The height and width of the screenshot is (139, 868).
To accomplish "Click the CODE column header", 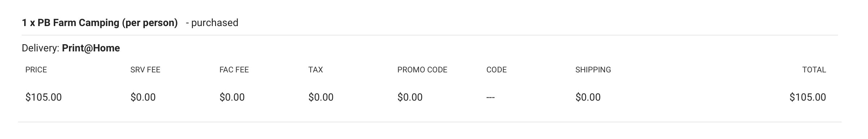I will [x=497, y=70].
